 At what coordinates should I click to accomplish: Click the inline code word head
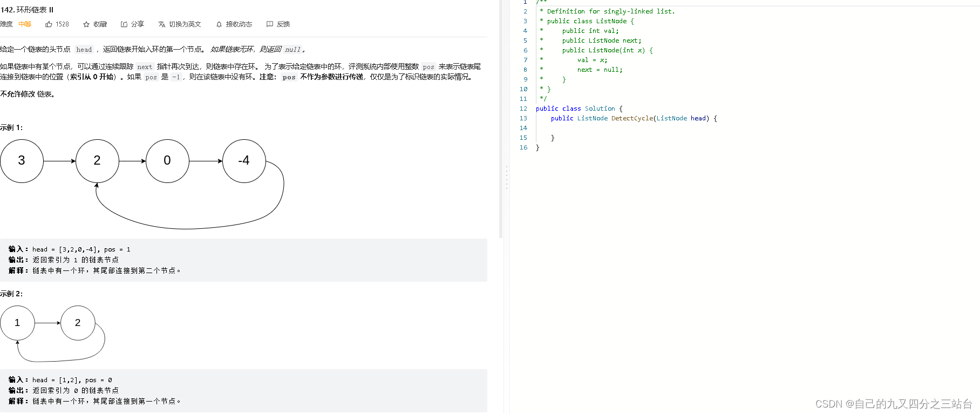tap(84, 50)
